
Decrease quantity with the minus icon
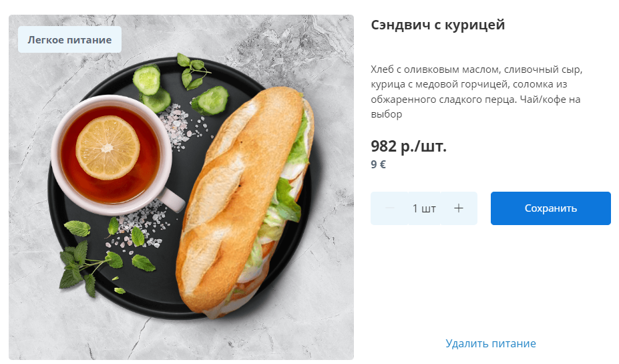click(390, 208)
